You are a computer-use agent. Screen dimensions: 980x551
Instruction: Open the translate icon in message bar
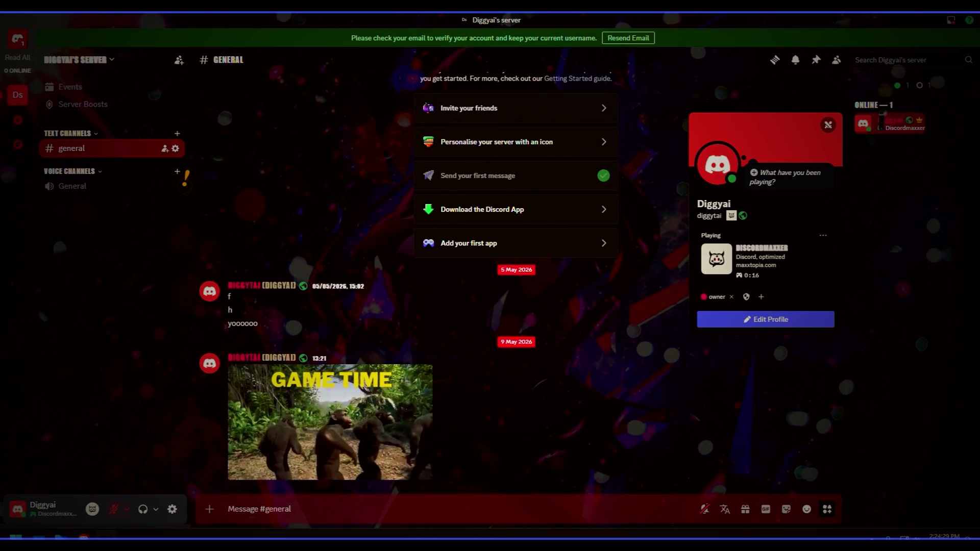coord(725,509)
